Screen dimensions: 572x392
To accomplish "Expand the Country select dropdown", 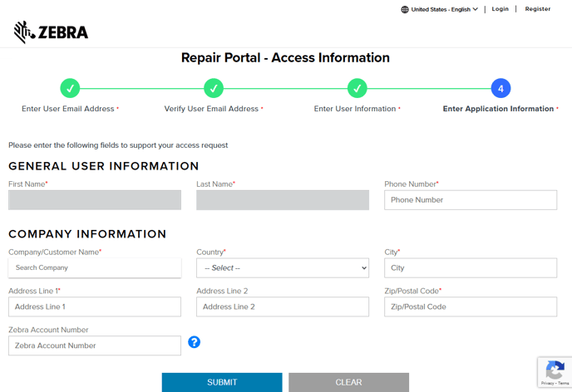I will pos(283,267).
